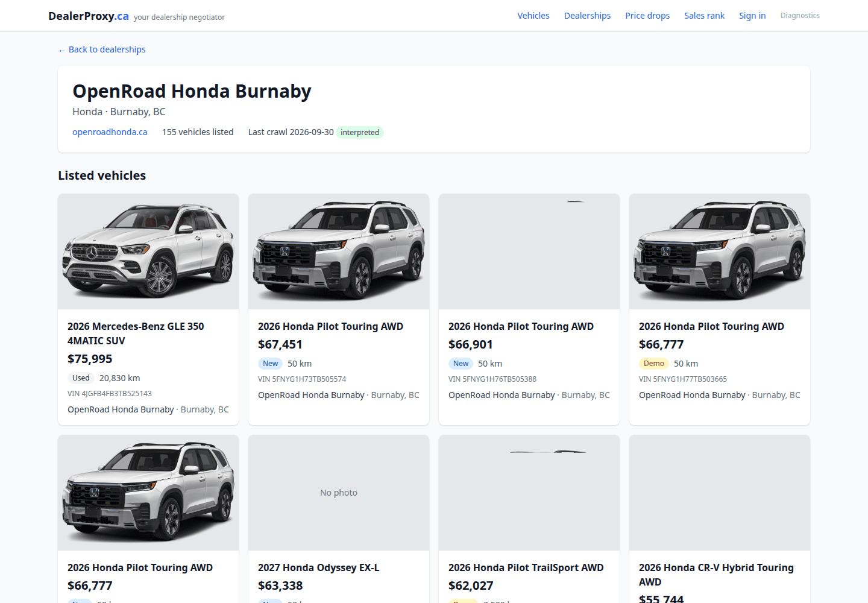Open the Demo Pilot Touring photo with VIN ending 503665
Viewport: 868px width, 603px height.
coord(720,251)
